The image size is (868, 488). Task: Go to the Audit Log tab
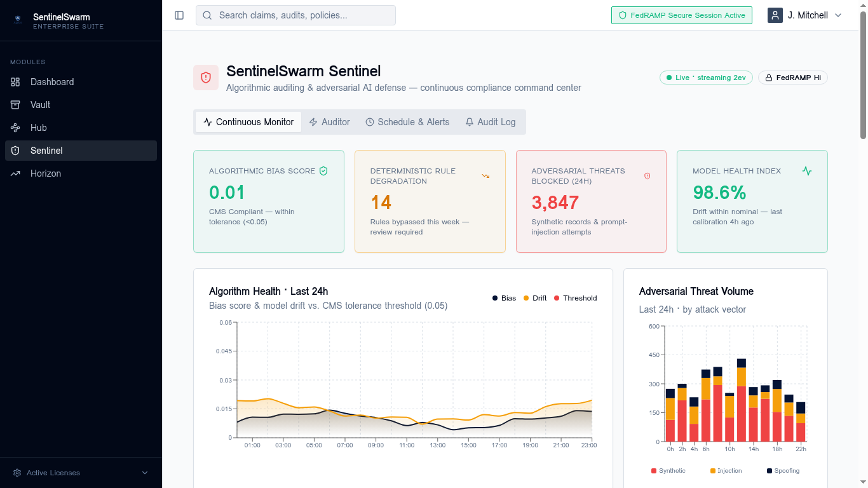point(490,122)
